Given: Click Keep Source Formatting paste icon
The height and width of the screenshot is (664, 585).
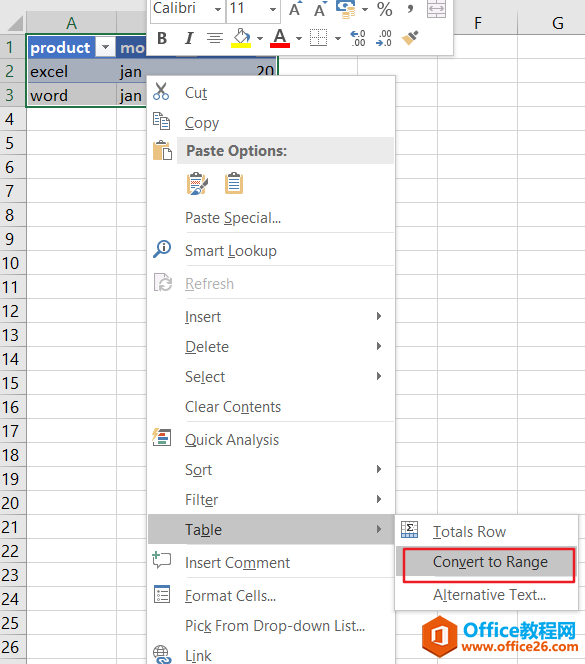Looking at the screenshot, I should [197, 183].
